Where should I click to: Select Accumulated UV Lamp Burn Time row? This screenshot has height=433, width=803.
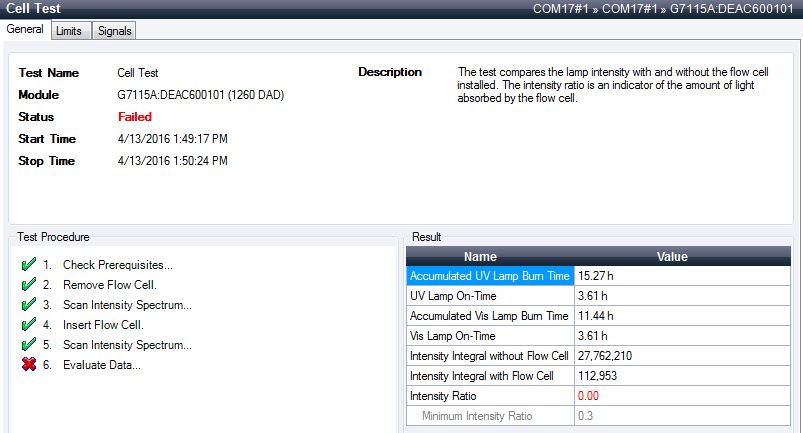(x=490, y=276)
